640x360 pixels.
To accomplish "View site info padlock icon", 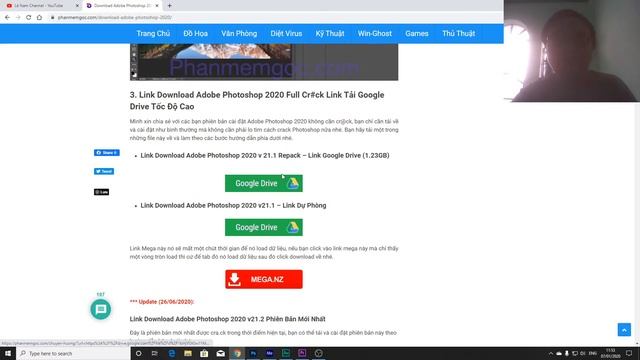I will [x=52, y=18].
